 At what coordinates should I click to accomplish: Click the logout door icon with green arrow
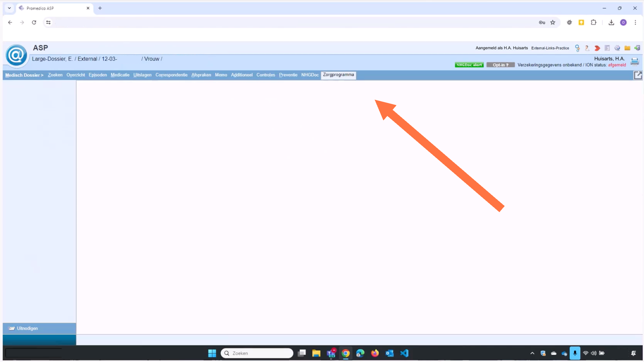click(637, 48)
